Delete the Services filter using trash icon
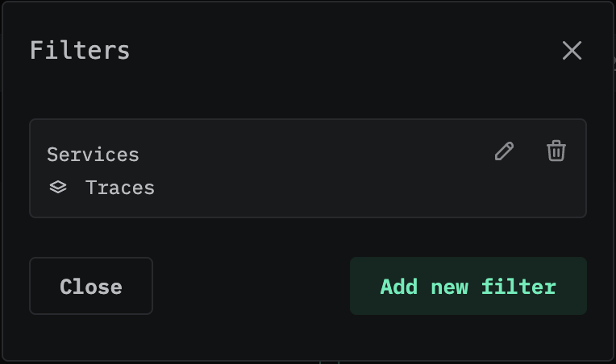The image size is (616, 364). (556, 151)
